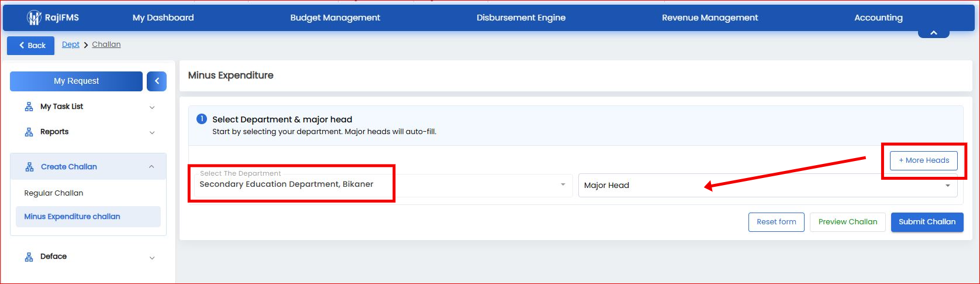Expand the Reports section chevron
Image resolution: width=980 pixels, height=284 pixels.
click(152, 132)
